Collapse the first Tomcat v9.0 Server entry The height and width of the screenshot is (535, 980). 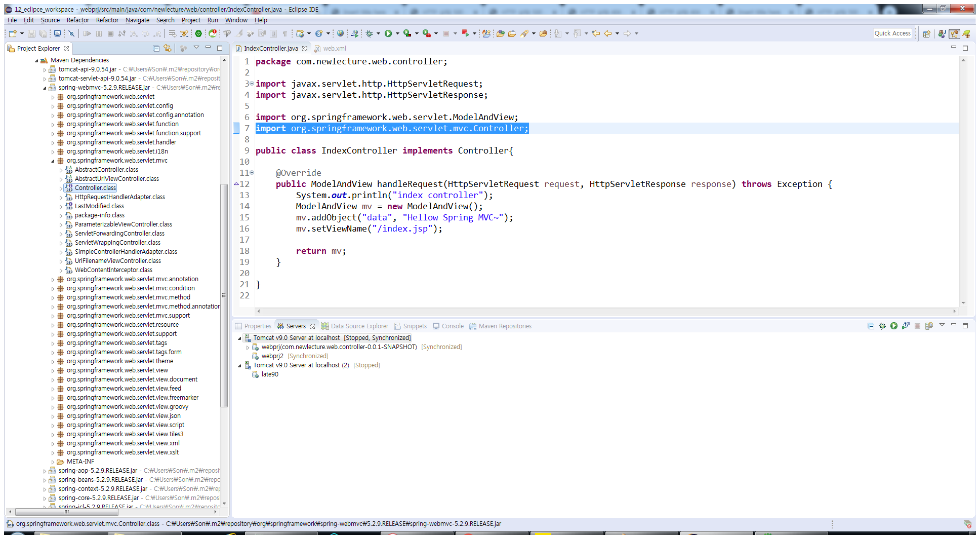pos(240,338)
